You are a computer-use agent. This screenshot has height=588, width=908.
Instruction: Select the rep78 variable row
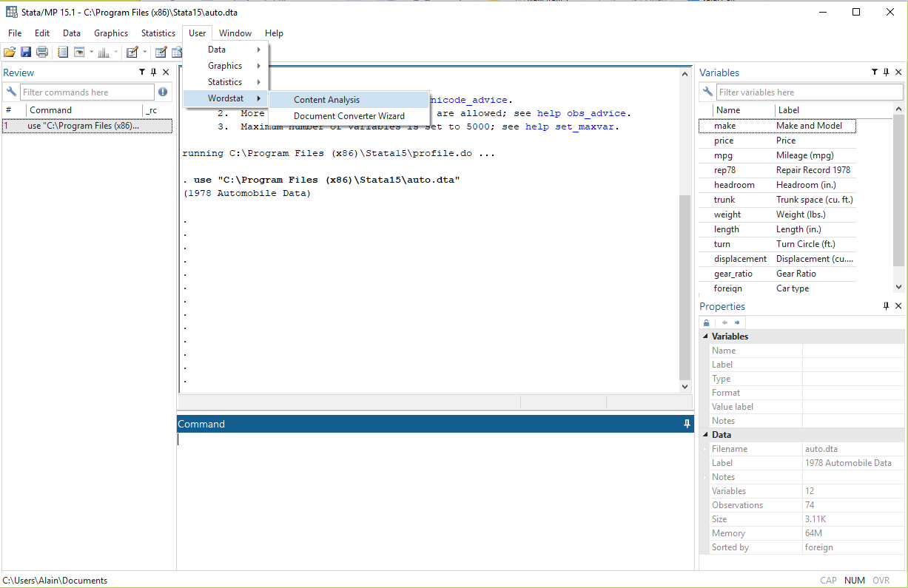pyautogui.click(x=777, y=170)
